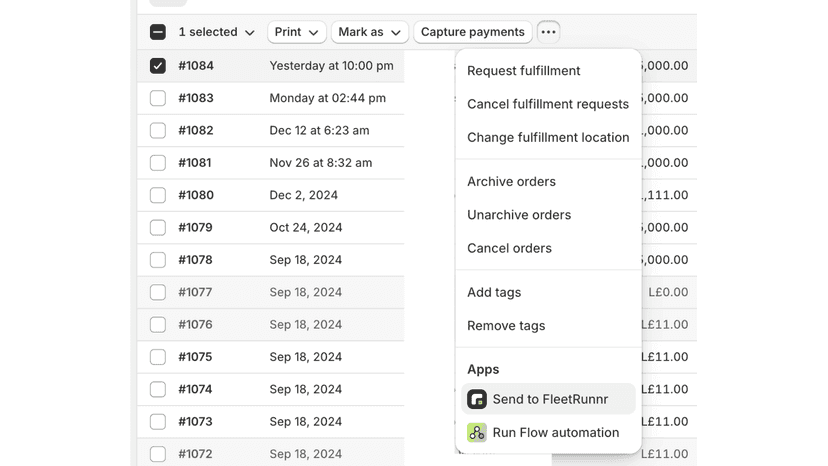
Task: Open order #1080
Action: 196,195
